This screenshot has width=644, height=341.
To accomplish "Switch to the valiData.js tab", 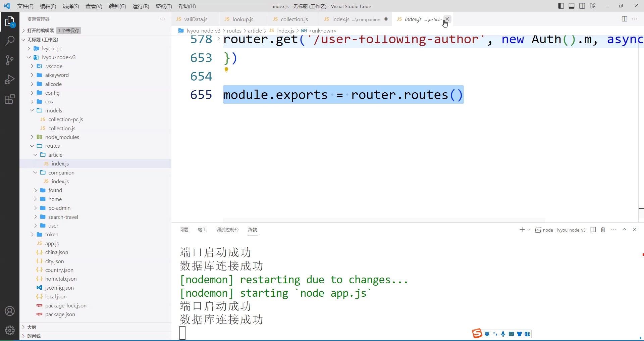I will 196,19.
